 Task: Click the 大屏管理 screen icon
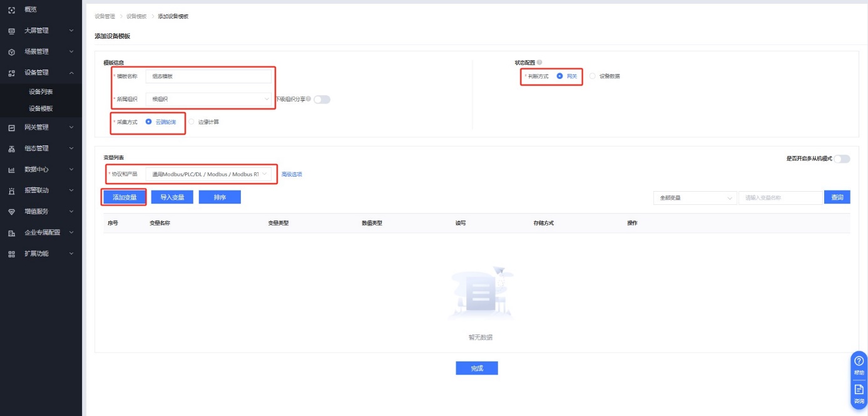pyautogui.click(x=11, y=31)
